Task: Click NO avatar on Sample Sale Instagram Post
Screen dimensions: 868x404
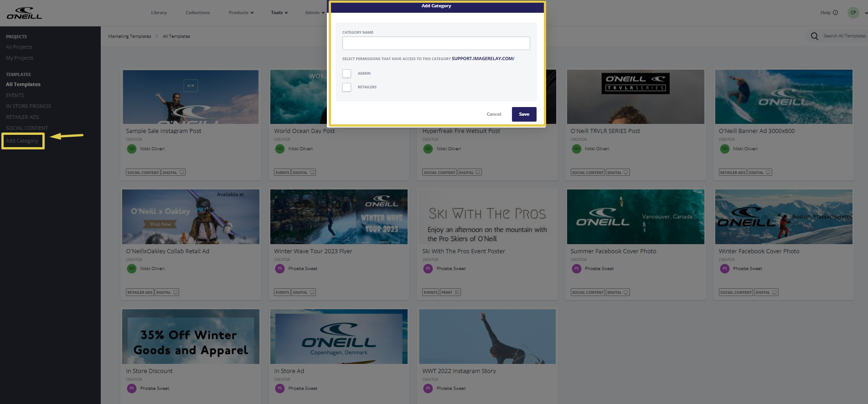Action: tap(132, 148)
